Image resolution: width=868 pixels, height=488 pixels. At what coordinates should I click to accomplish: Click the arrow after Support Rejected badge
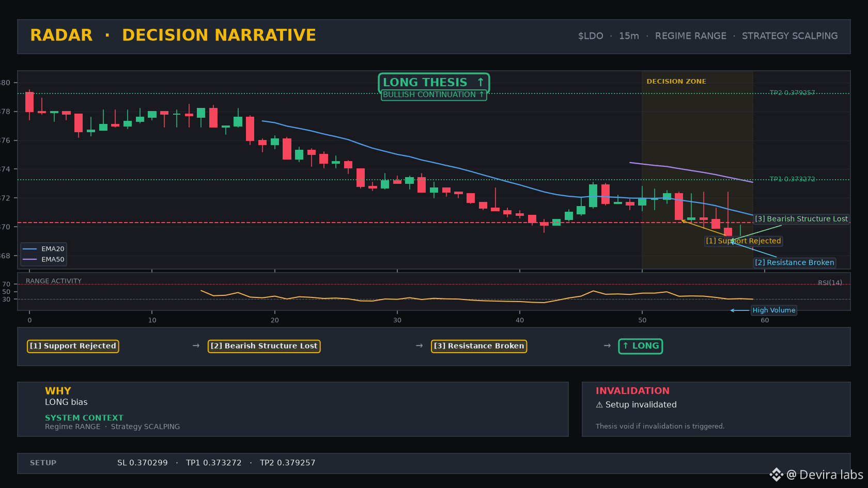[x=196, y=345]
